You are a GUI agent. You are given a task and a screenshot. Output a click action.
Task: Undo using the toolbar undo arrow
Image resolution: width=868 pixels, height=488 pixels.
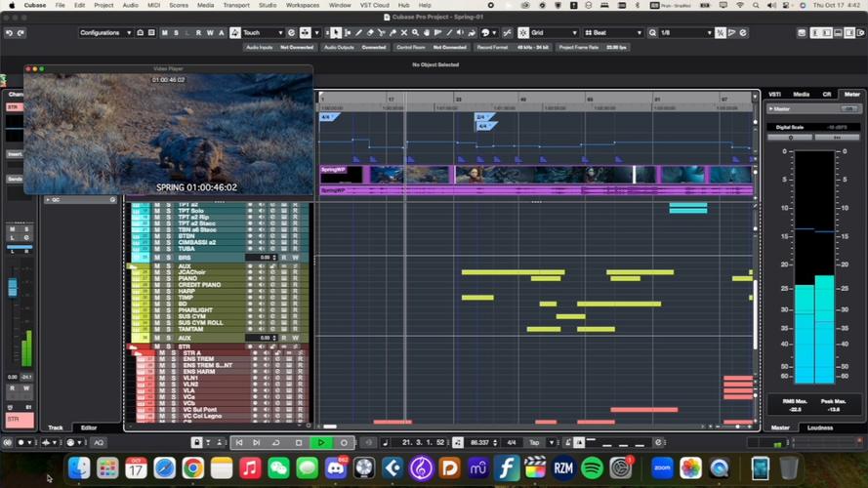point(9,33)
